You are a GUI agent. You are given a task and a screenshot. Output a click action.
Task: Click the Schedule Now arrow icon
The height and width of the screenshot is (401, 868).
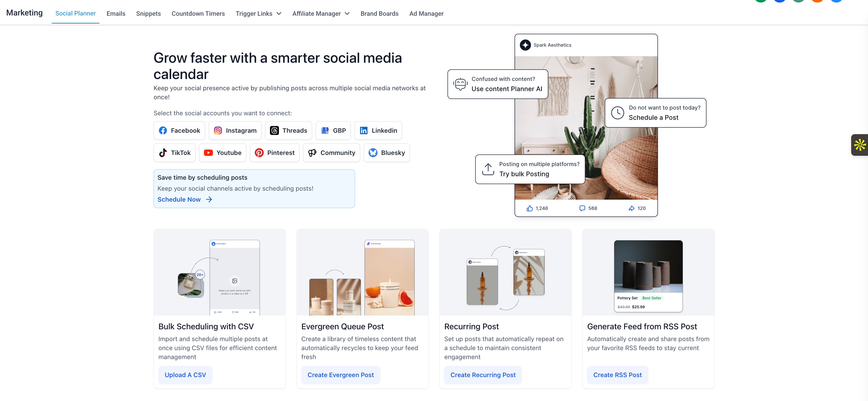209,199
